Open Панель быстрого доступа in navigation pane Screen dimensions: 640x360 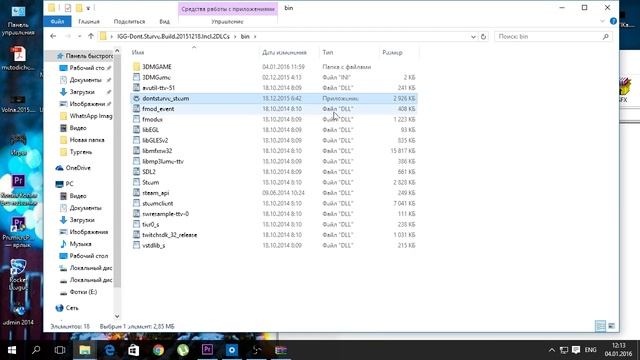85,56
